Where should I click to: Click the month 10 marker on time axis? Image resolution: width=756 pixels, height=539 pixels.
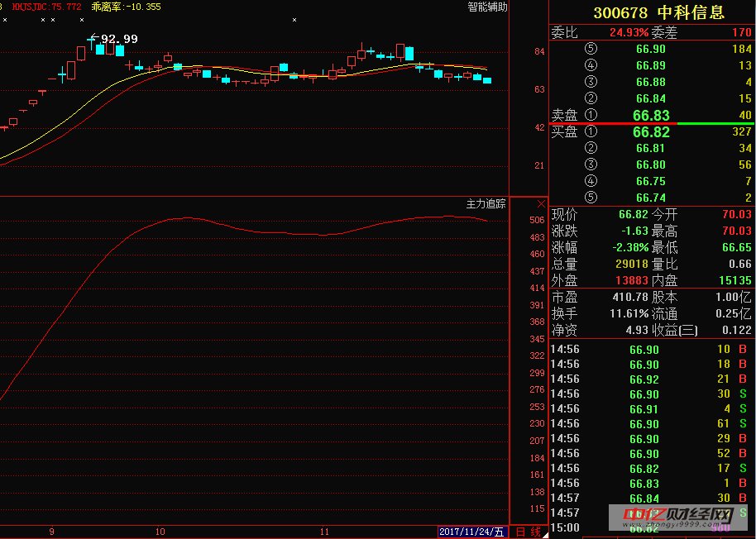pos(160,532)
